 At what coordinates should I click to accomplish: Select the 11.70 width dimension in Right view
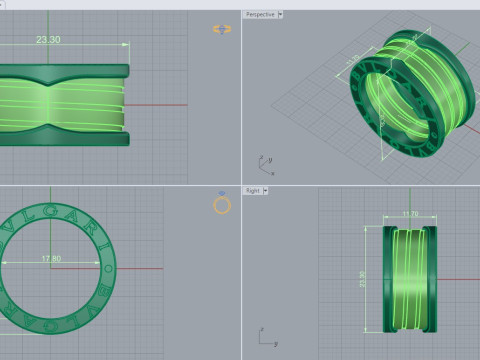pos(410,214)
